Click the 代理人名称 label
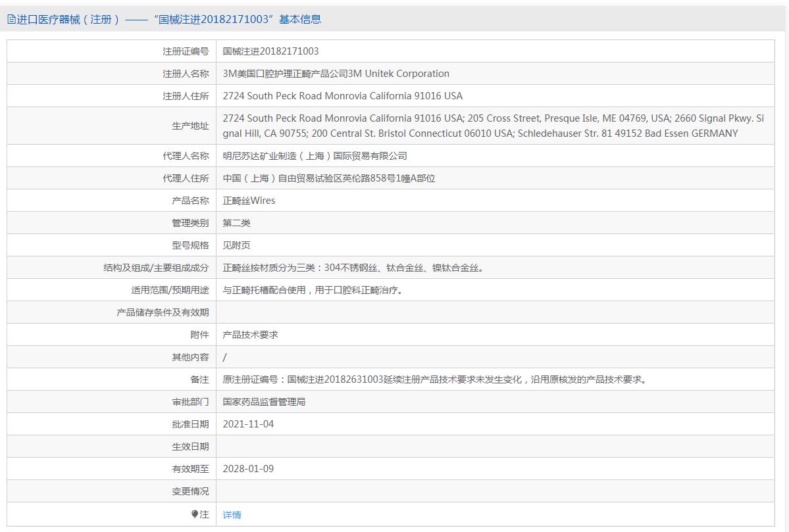This screenshot has height=532, width=789. coord(186,156)
